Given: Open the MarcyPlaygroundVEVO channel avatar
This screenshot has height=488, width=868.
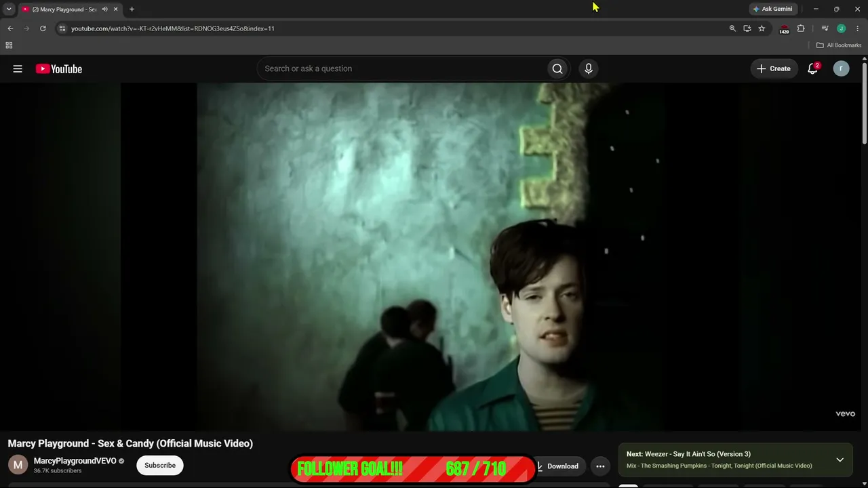Looking at the screenshot, I should click(18, 465).
